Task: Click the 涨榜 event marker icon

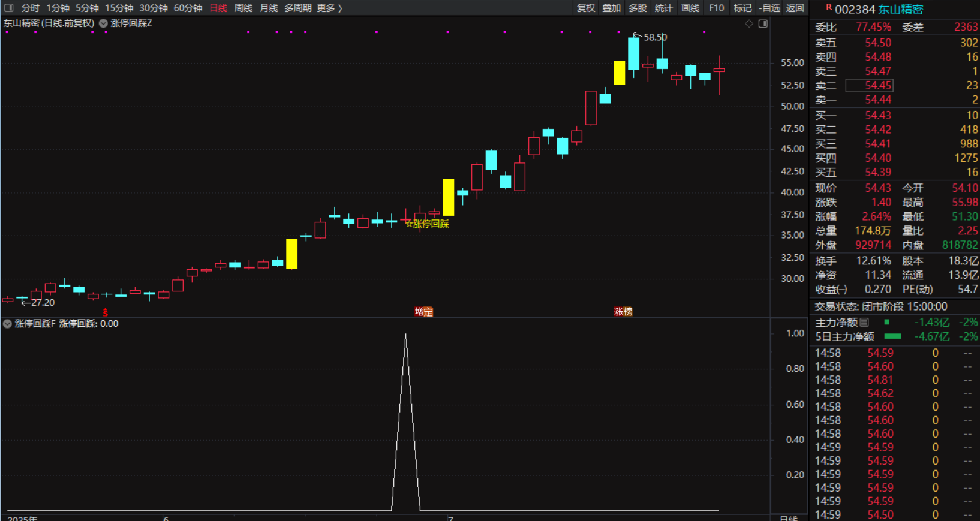Action: click(623, 312)
